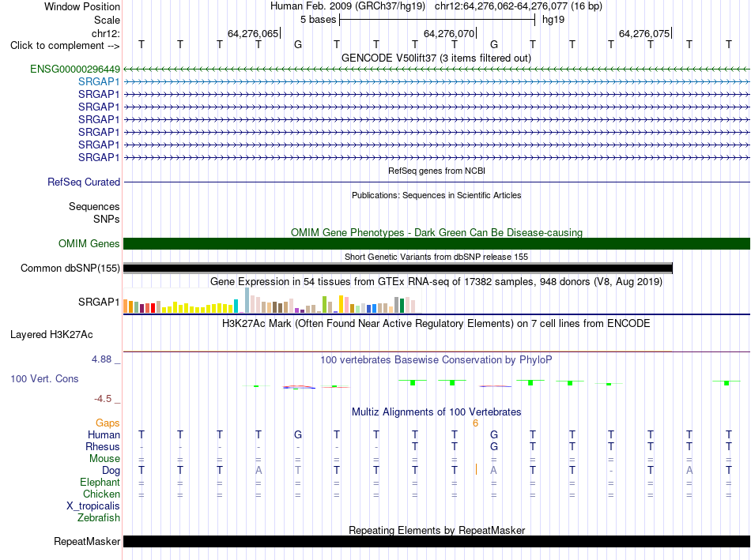751x560 pixels.
Task: Click Publications: Sequences in Scientific Articles title
Action: [x=436, y=195]
